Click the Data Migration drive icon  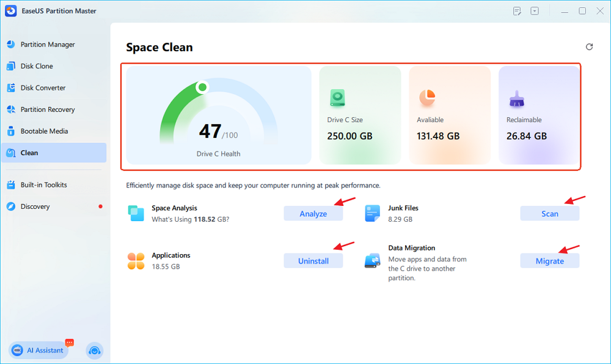coord(372,261)
